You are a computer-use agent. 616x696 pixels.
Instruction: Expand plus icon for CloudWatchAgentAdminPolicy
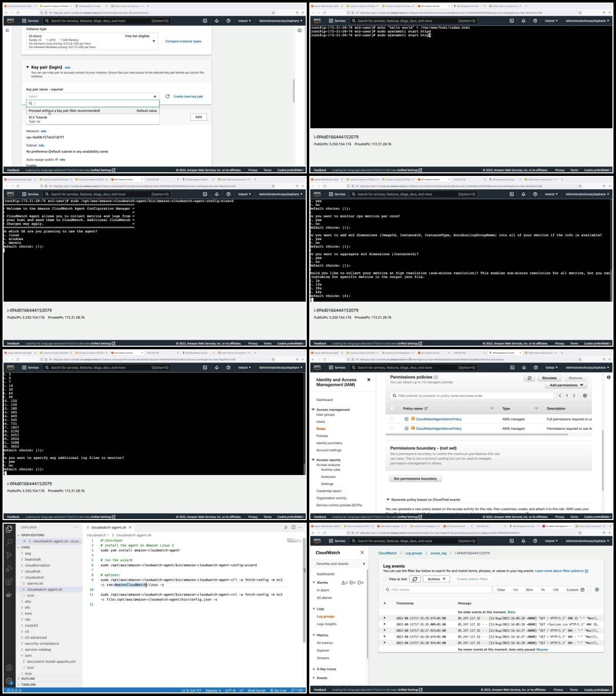[x=406, y=419]
